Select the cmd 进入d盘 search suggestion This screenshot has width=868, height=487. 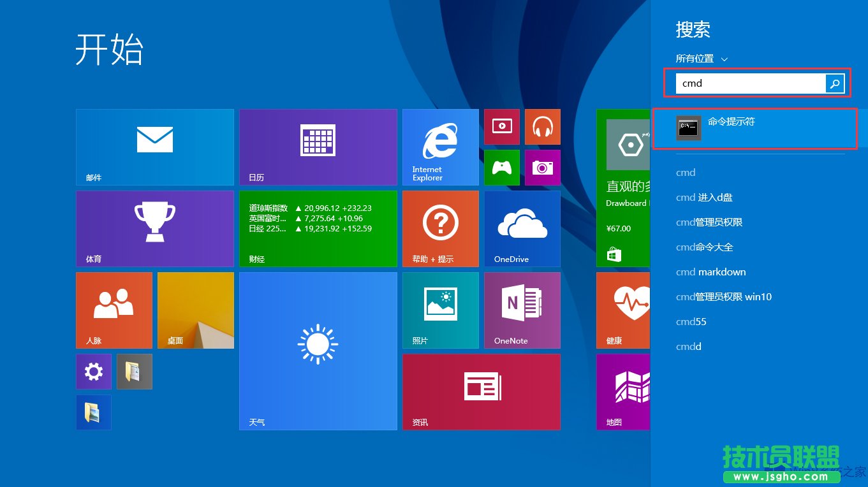point(704,198)
